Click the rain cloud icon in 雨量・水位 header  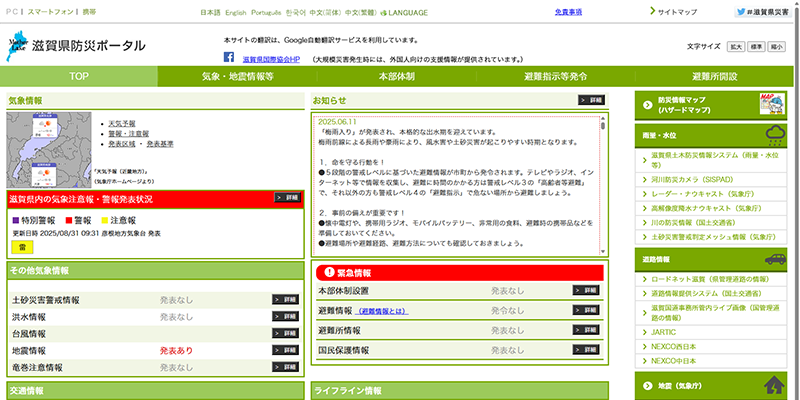[773, 134]
